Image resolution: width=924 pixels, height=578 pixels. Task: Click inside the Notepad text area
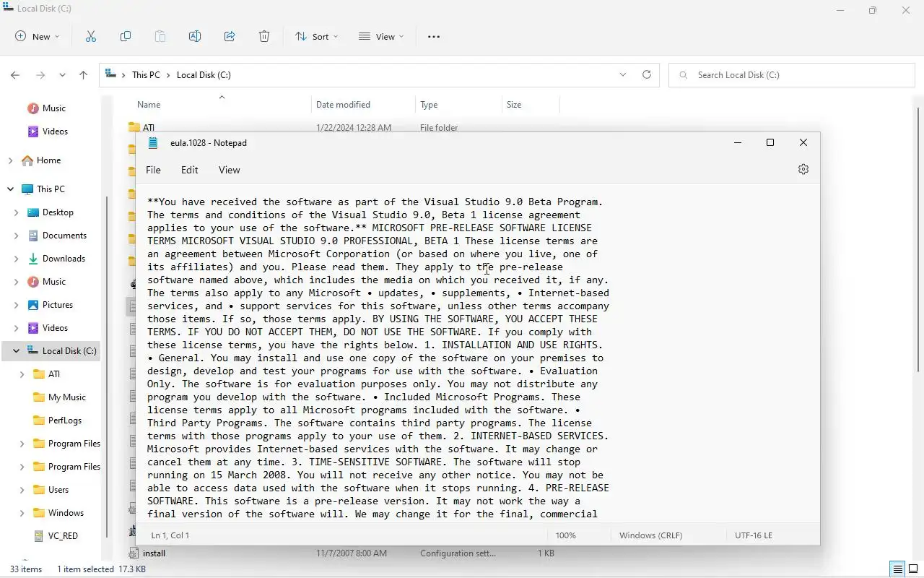coord(478,354)
